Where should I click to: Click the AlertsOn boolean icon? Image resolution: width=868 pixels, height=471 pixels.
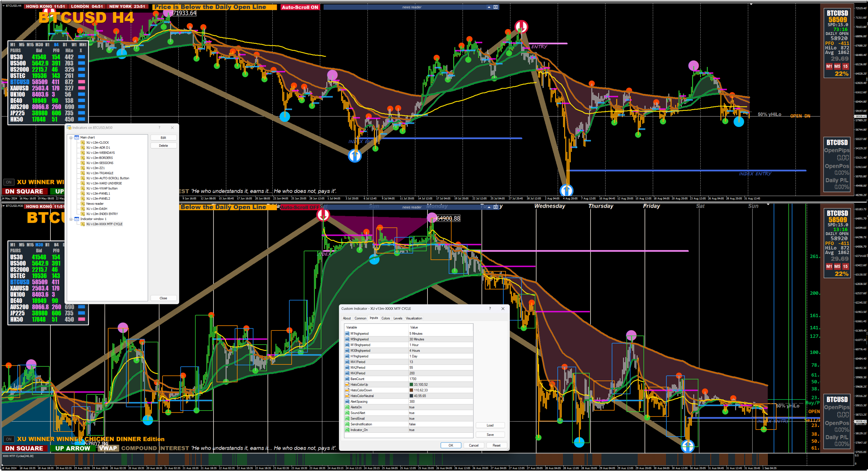click(x=347, y=407)
